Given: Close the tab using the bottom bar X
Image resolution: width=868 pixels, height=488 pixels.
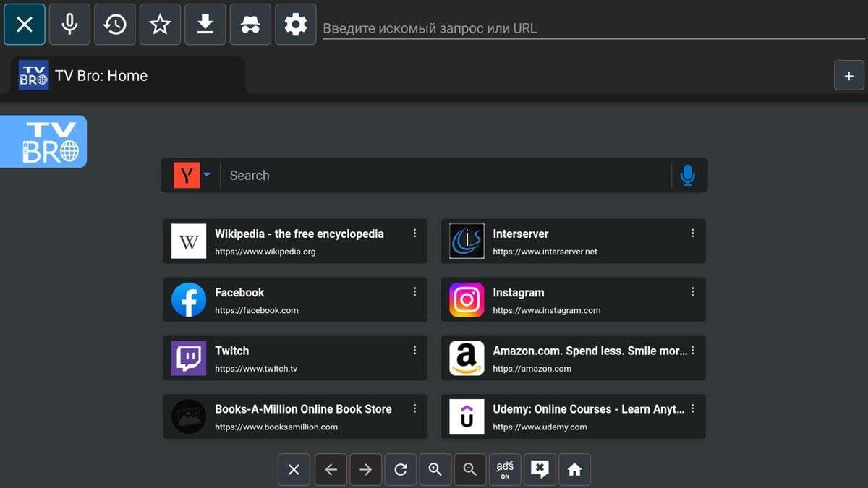Looking at the screenshot, I should click(x=294, y=470).
